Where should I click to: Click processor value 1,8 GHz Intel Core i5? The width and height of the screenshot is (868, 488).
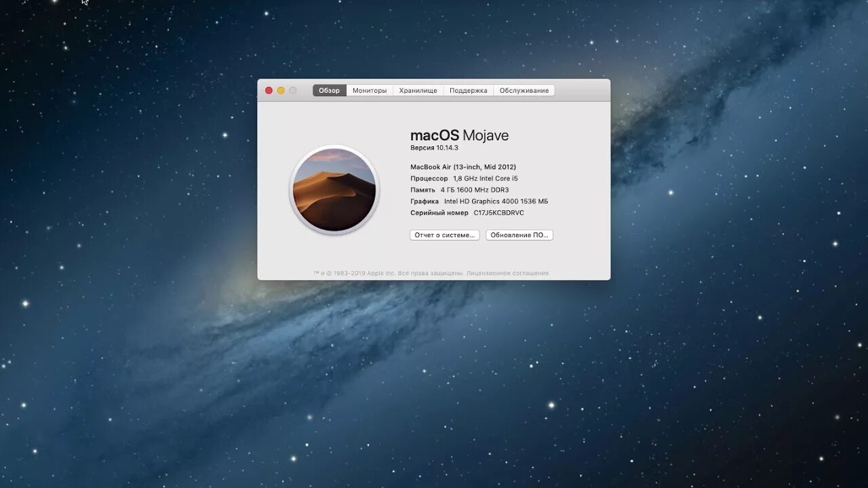(486, 178)
